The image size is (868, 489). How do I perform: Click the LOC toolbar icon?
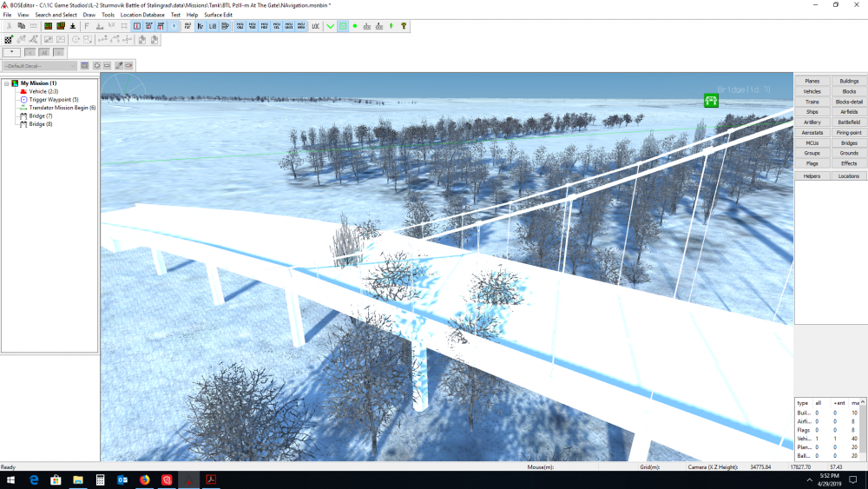coord(316,26)
